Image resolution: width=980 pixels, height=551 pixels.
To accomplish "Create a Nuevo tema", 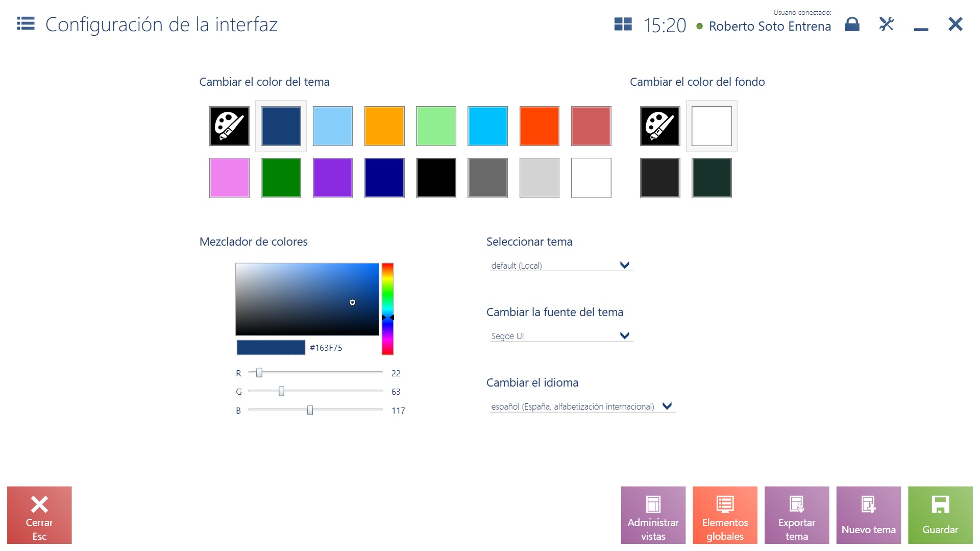I will tap(869, 515).
